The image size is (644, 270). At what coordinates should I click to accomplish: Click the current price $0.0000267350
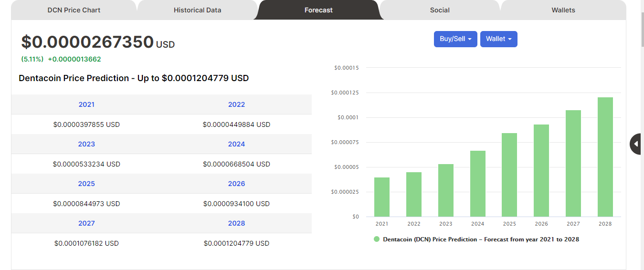pos(87,42)
